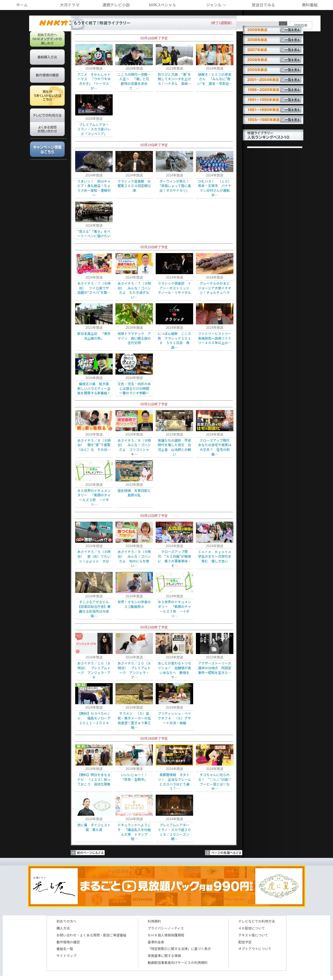333x980 pixels.
Task: Open 虎に翼 ダイジェスト版 第6週 link
Action: coord(94,827)
